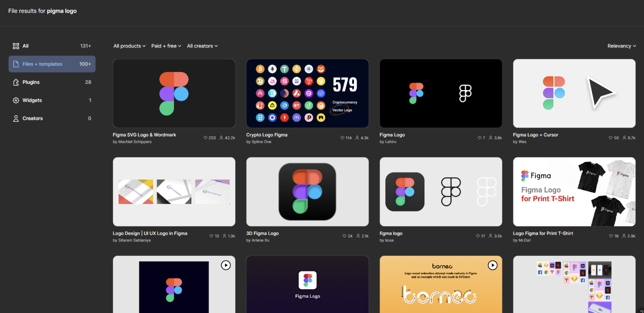Visit creator Machiel Schippers profile
Screen dimensions: 644x313
135,142
